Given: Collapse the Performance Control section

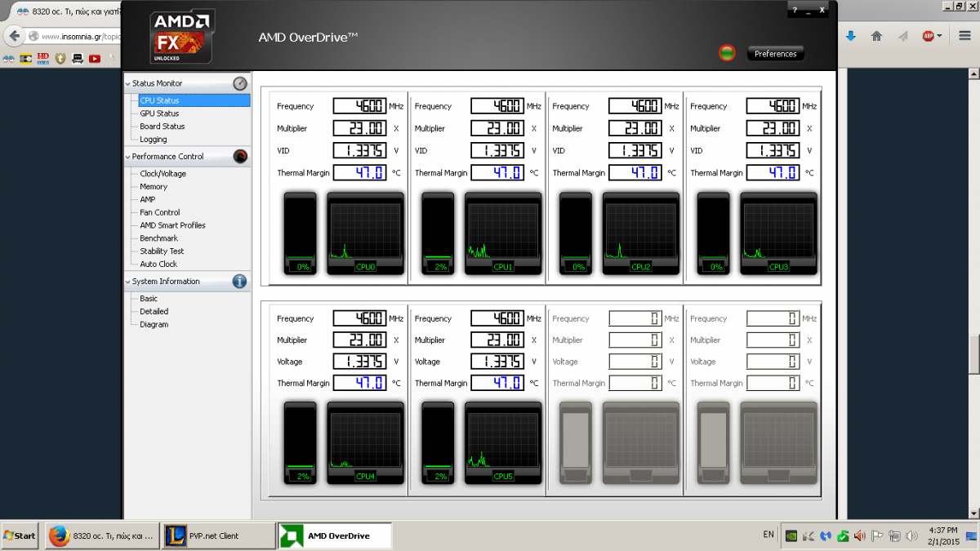Looking at the screenshot, I should [127, 157].
